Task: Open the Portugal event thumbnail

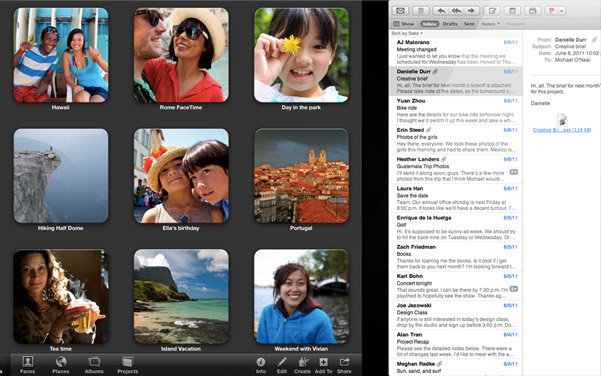Action: tap(301, 176)
